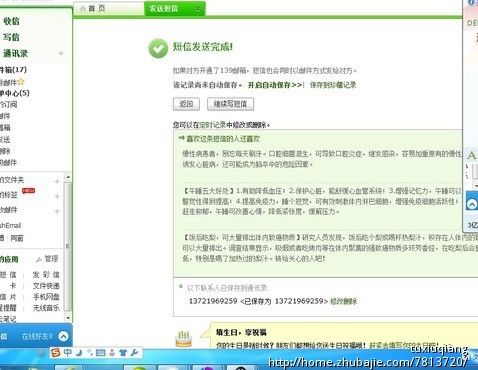Click the sidebar scrollbar down arrow
The width and height of the screenshot is (478, 370).
[68, 318]
